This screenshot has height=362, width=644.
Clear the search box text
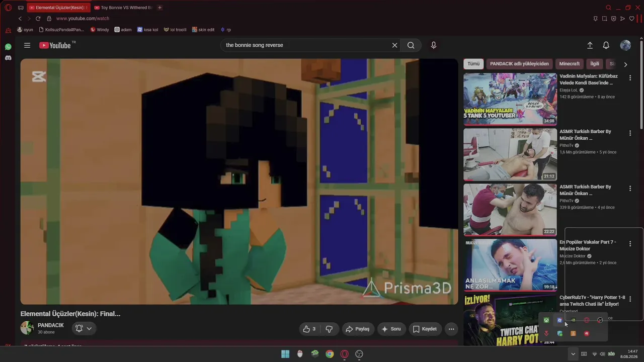pos(394,45)
